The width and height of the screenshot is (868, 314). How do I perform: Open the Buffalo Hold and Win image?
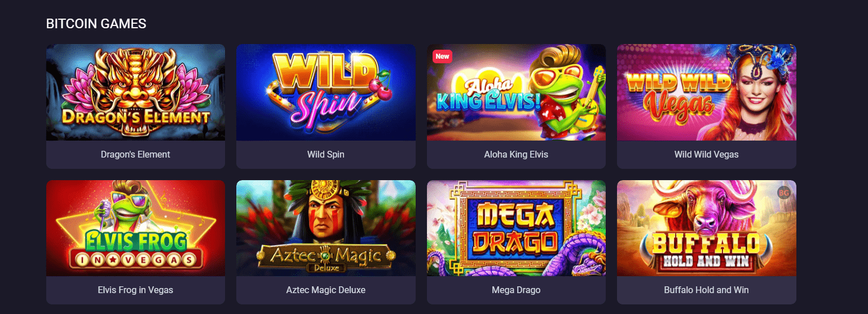pos(707,228)
